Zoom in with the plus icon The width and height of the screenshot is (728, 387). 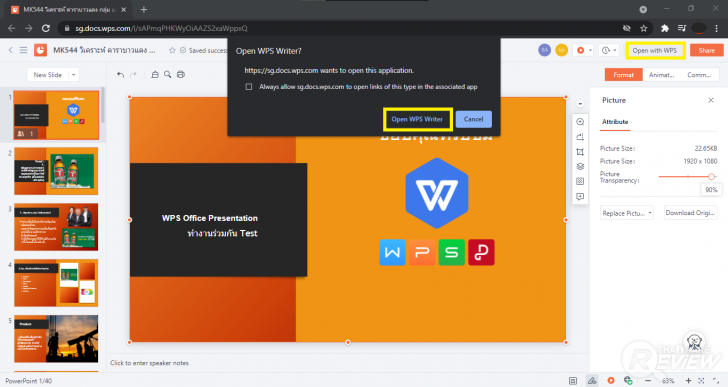coord(688,381)
